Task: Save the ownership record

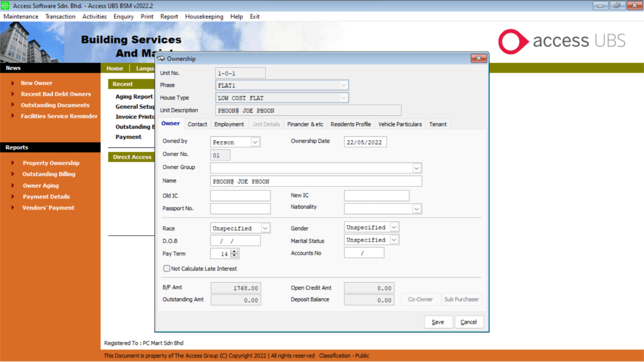Action: (438, 321)
